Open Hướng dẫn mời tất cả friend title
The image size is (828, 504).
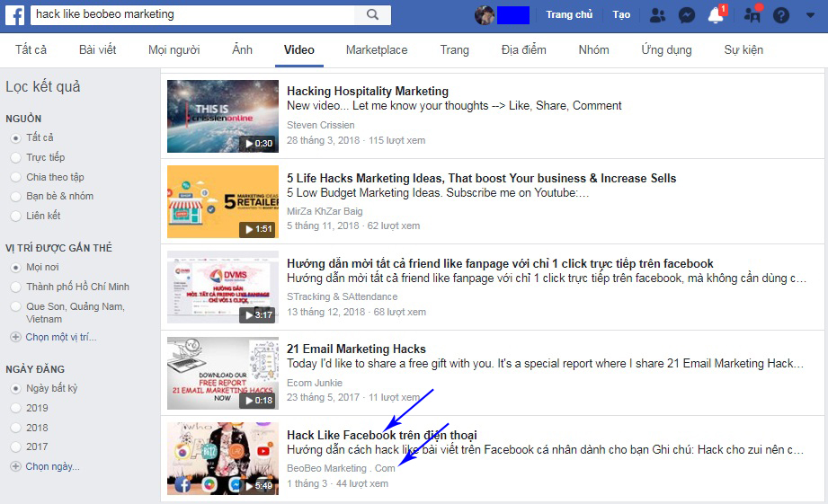click(500, 264)
